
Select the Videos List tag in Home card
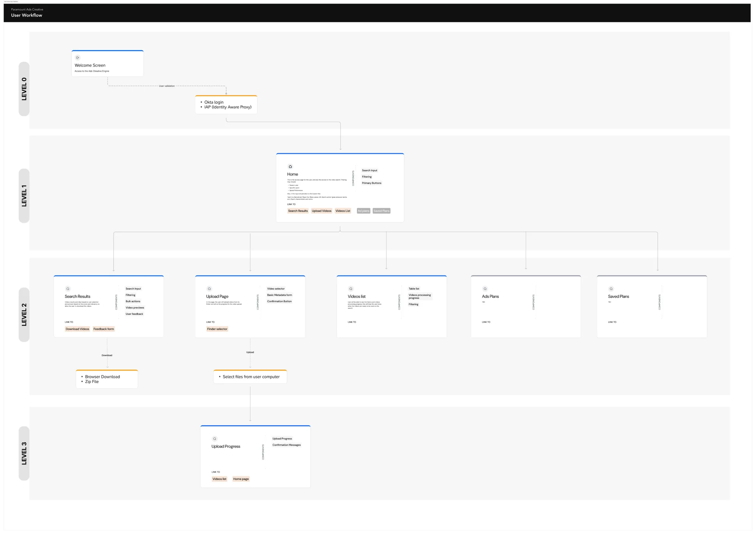click(x=343, y=211)
